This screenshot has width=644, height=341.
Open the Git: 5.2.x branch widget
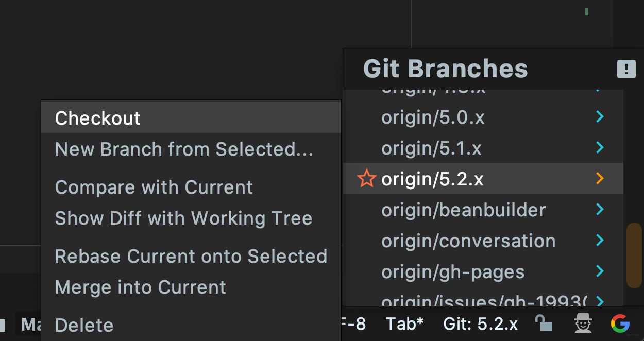click(x=480, y=324)
